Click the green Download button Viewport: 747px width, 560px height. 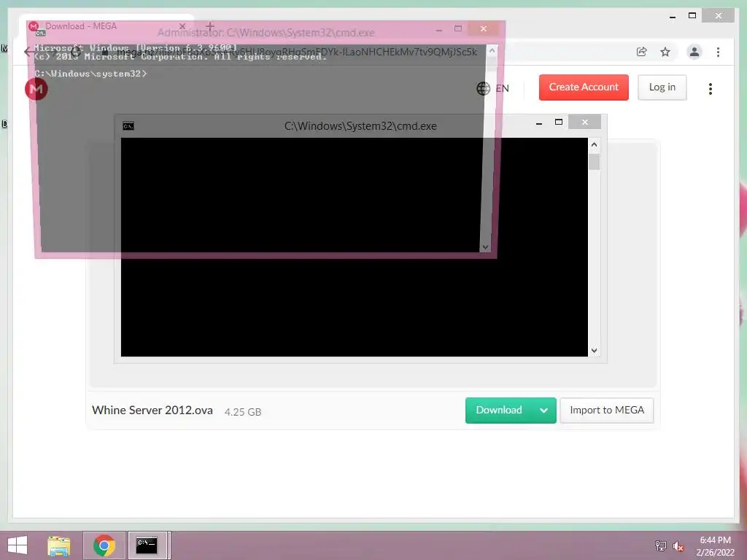(499, 410)
